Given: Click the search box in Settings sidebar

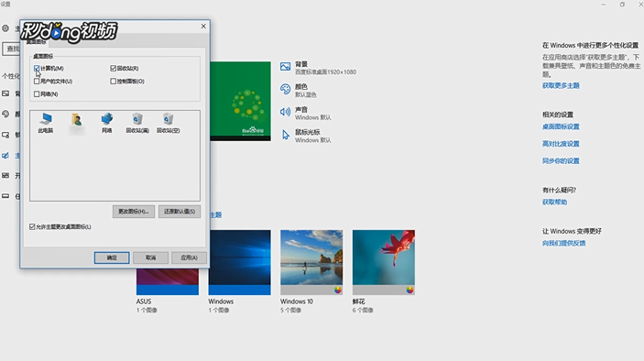Looking at the screenshot, I should 11,49.
